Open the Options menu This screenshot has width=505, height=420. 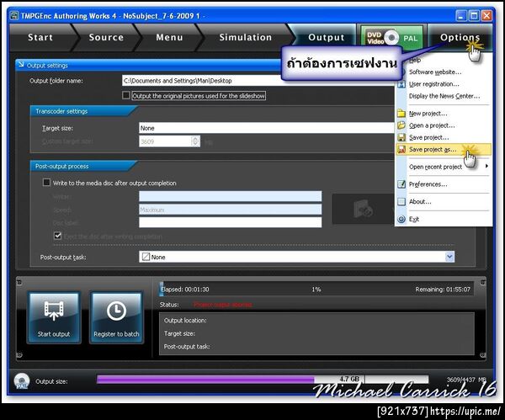(460, 37)
